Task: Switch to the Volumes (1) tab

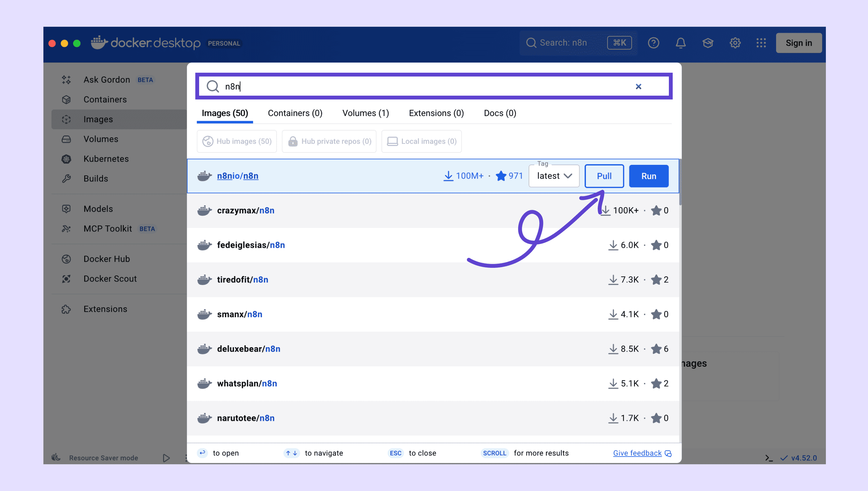Action: [365, 113]
